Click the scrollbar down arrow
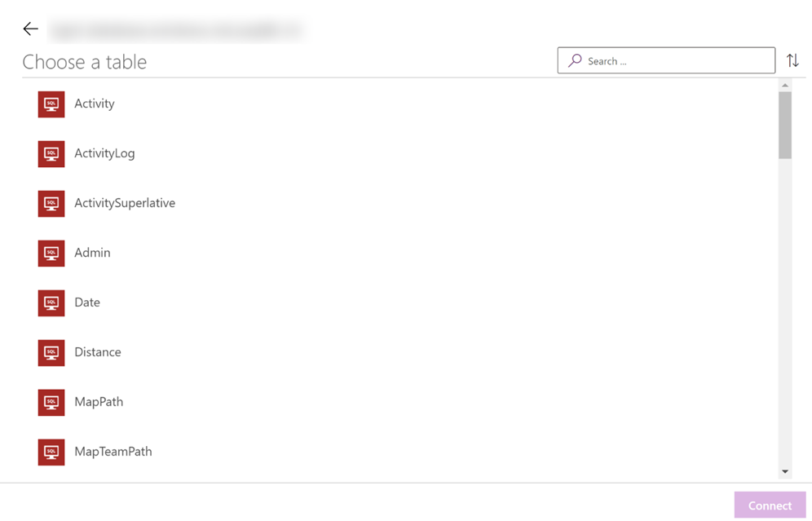The width and height of the screenshot is (812, 521). click(x=785, y=471)
